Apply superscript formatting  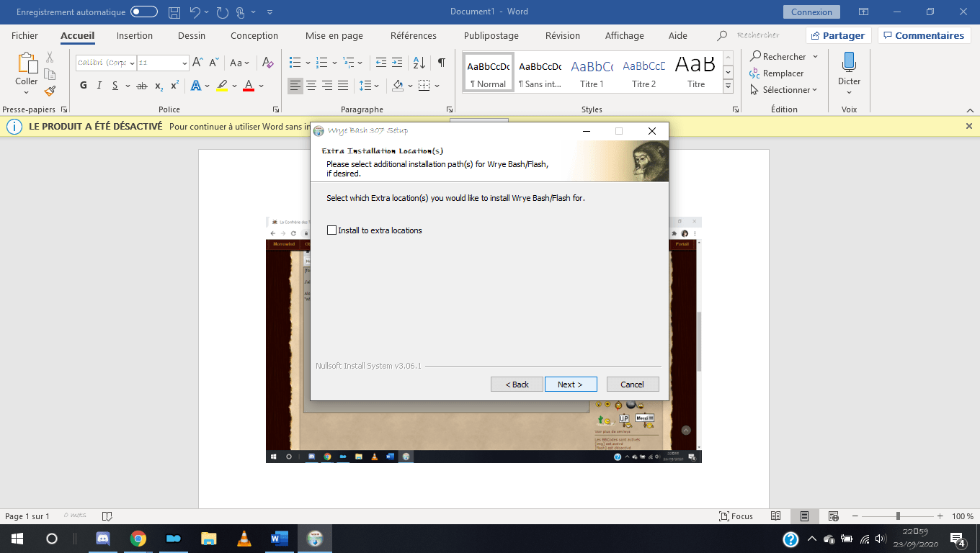[174, 86]
